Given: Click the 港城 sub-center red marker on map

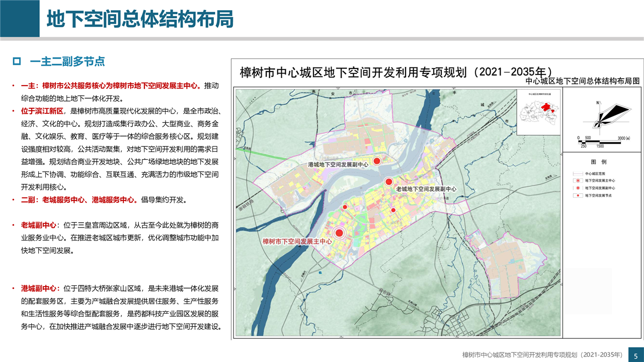Looking at the screenshot, I should click(x=376, y=160).
